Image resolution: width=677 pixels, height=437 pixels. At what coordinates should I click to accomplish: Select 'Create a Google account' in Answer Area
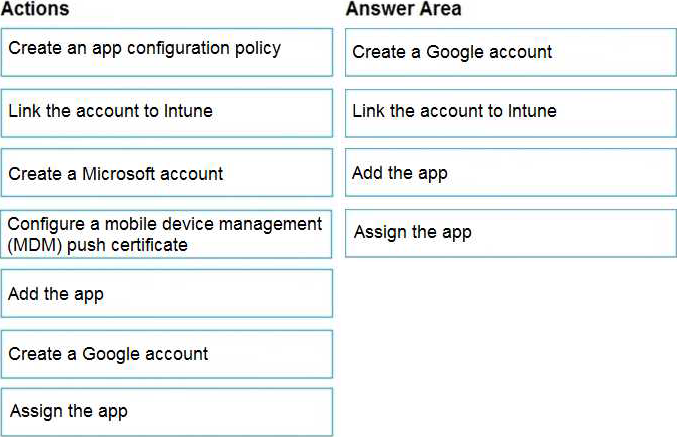510,52
